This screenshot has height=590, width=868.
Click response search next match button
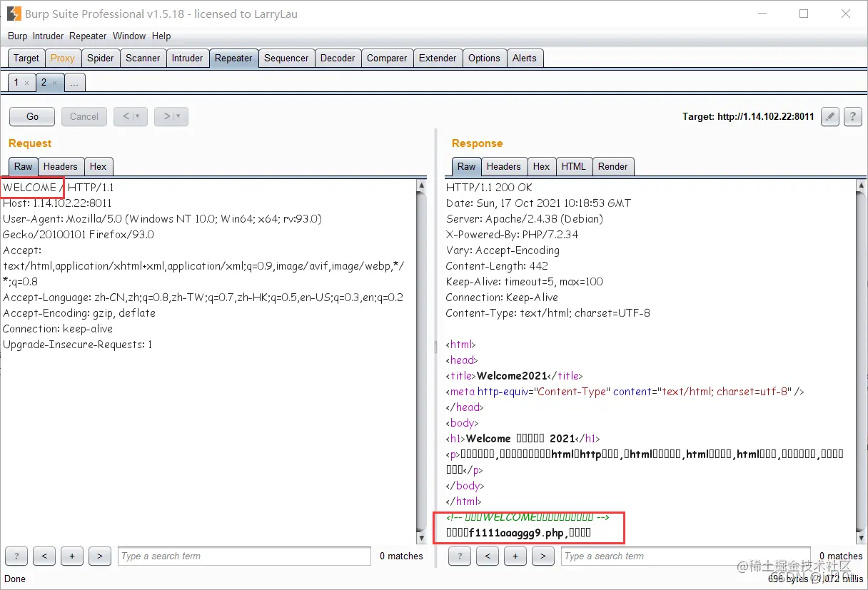[x=542, y=556]
